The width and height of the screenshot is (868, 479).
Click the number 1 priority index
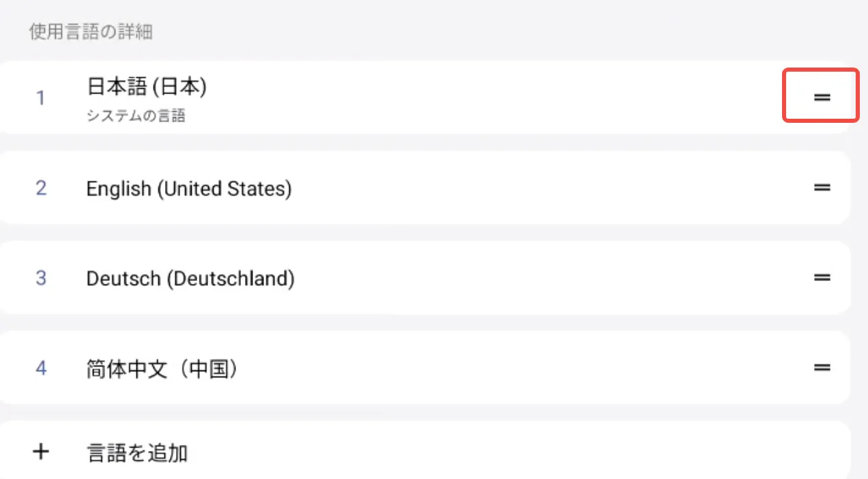click(x=41, y=98)
